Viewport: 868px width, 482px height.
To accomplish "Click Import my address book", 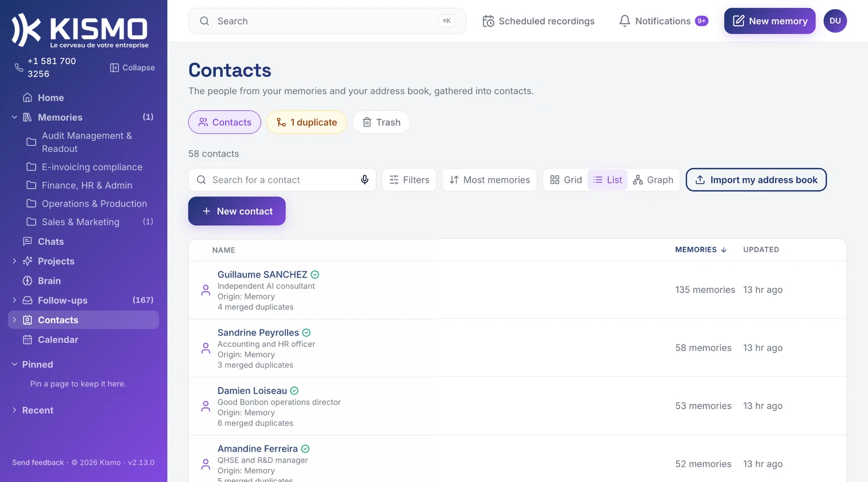I will [756, 180].
